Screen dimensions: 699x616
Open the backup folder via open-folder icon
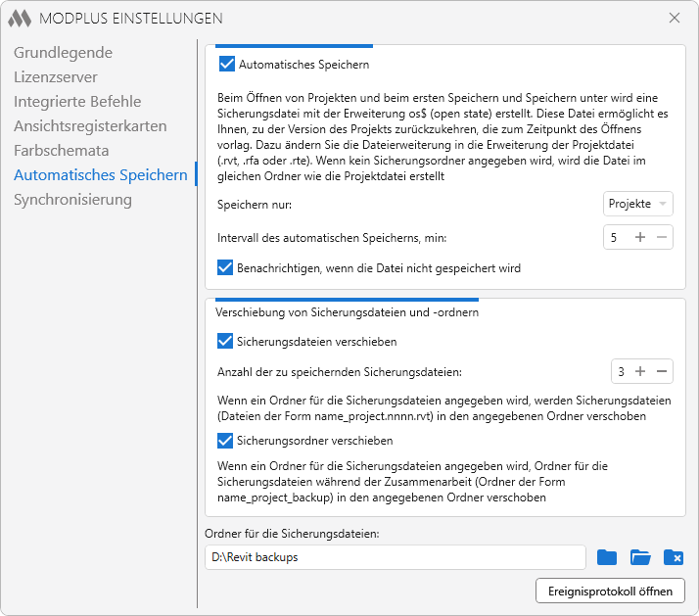pyautogui.click(x=640, y=557)
